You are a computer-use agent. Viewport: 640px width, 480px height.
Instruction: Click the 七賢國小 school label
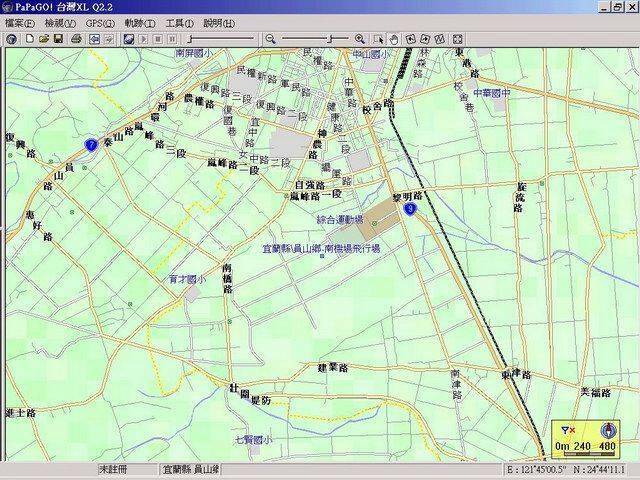pyautogui.click(x=254, y=440)
